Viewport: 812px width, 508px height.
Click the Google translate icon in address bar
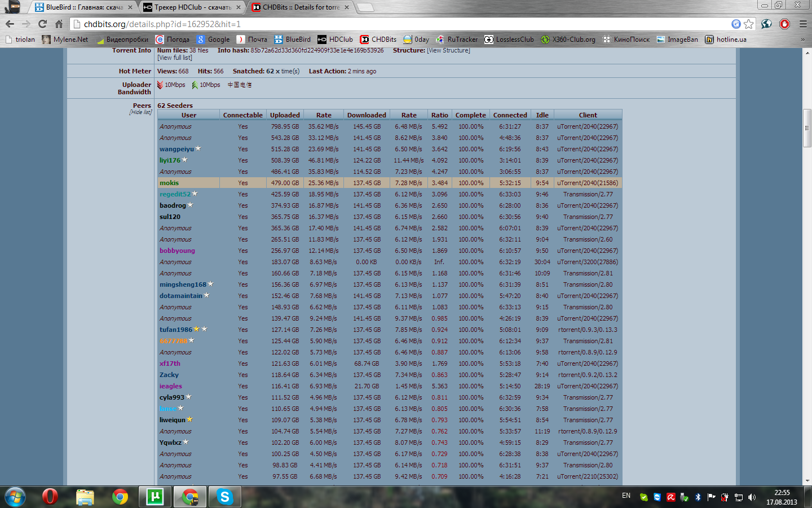[736, 24]
